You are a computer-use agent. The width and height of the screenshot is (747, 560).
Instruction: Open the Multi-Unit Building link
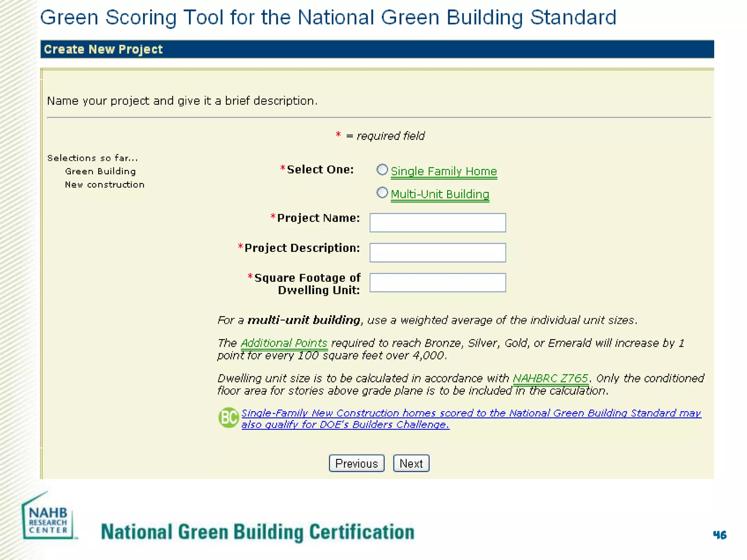pyautogui.click(x=440, y=194)
